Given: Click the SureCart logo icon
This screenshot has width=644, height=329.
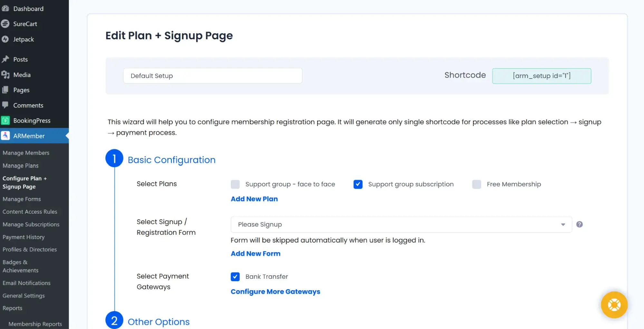Looking at the screenshot, I should [x=5, y=24].
